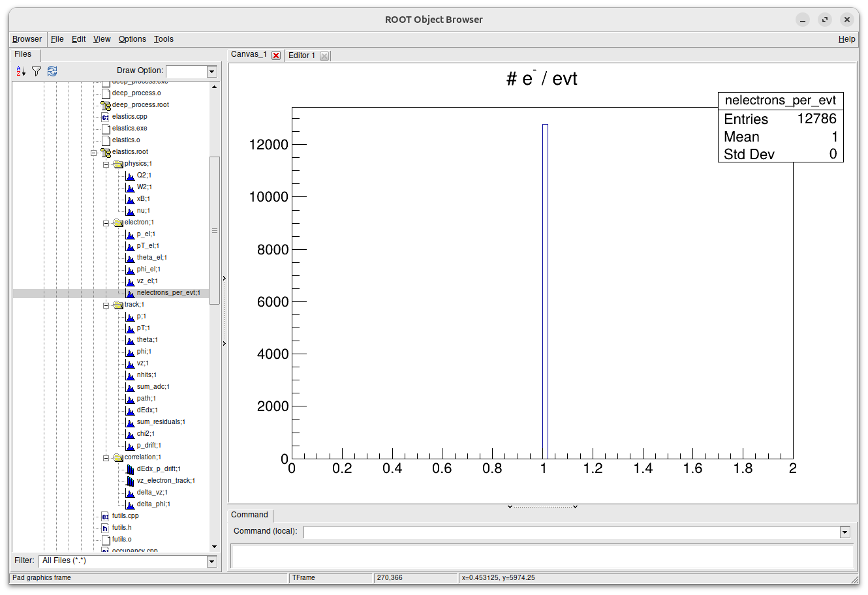Switch to the Editor 1 tab
The width and height of the screenshot is (868, 595).
coord(302,55)
